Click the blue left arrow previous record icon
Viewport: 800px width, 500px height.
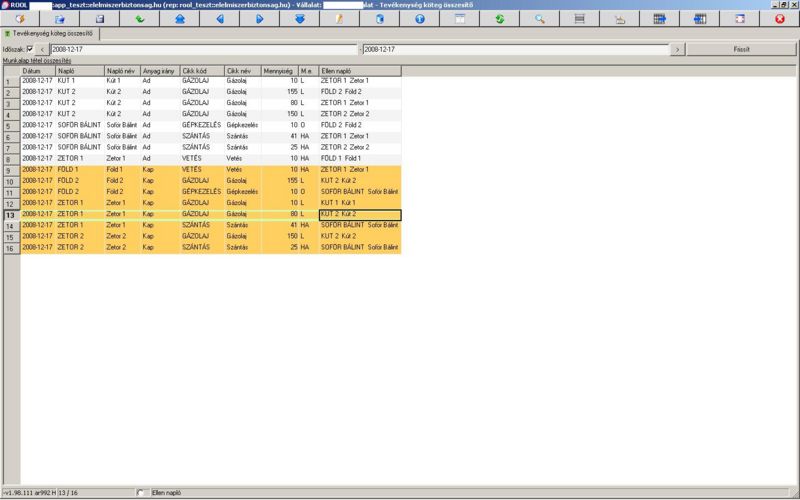219,19
